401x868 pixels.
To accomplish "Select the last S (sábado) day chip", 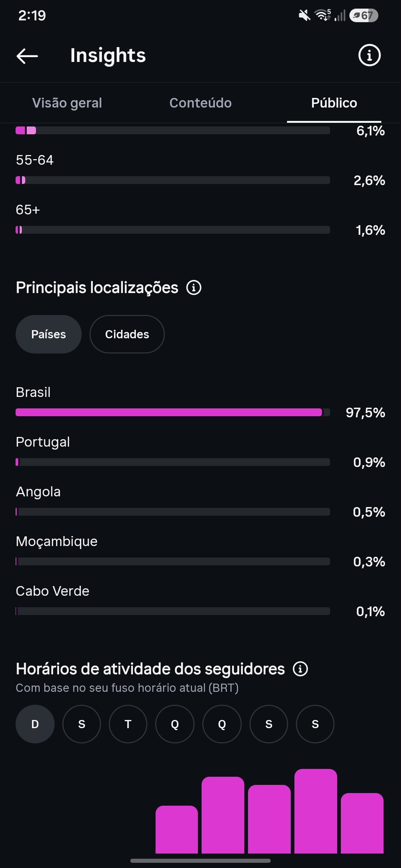I will [x=315, y=724].
